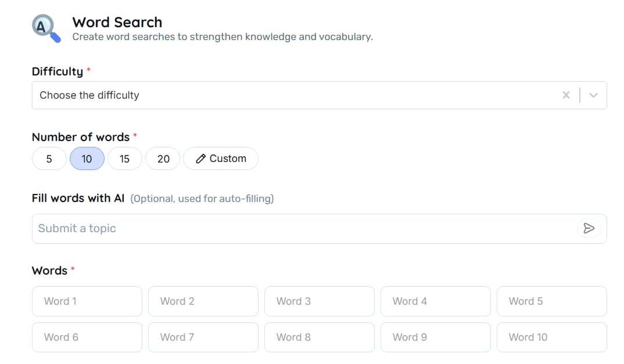Clear the difficulty using the X icon
This screenshot has width=624, height=364.
[x=566, y=95]
